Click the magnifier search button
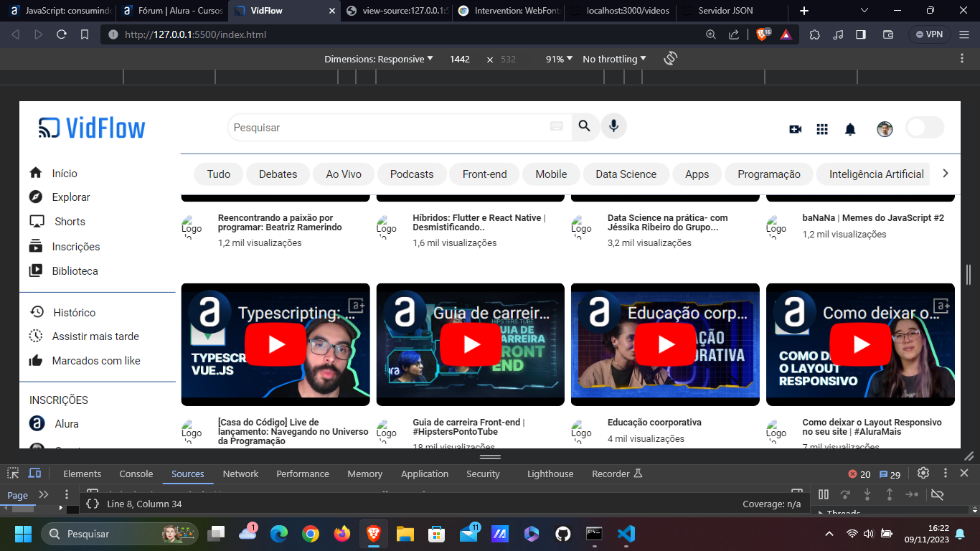The image size is (980, 551). click(x=585, y=126)
